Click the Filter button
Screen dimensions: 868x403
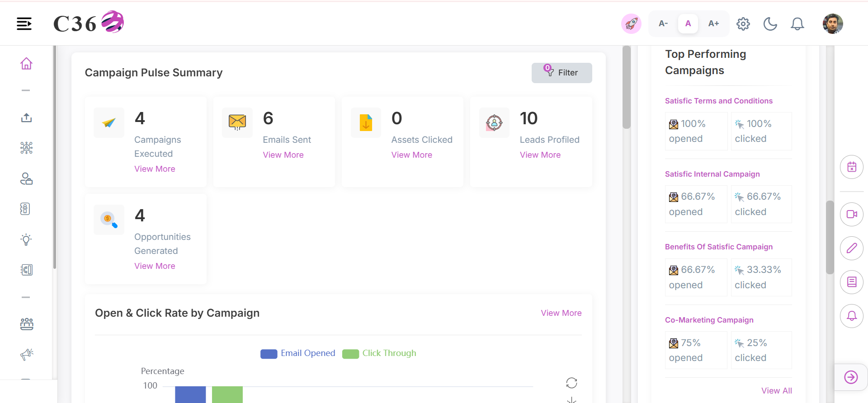click(x=561, y=73)
